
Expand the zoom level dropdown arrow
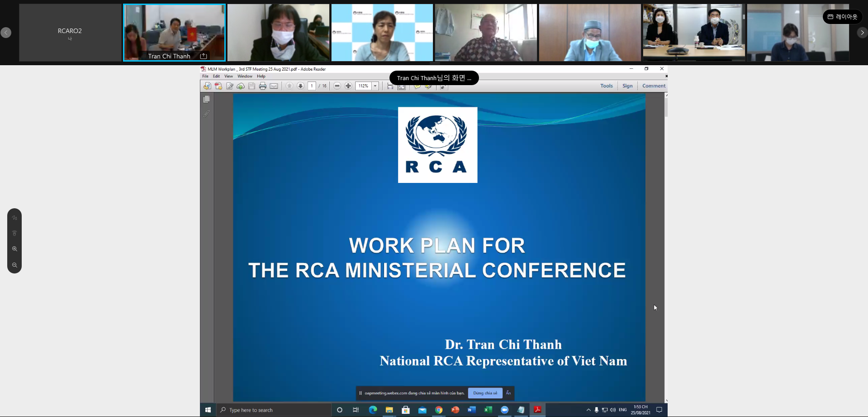[375, 86]
